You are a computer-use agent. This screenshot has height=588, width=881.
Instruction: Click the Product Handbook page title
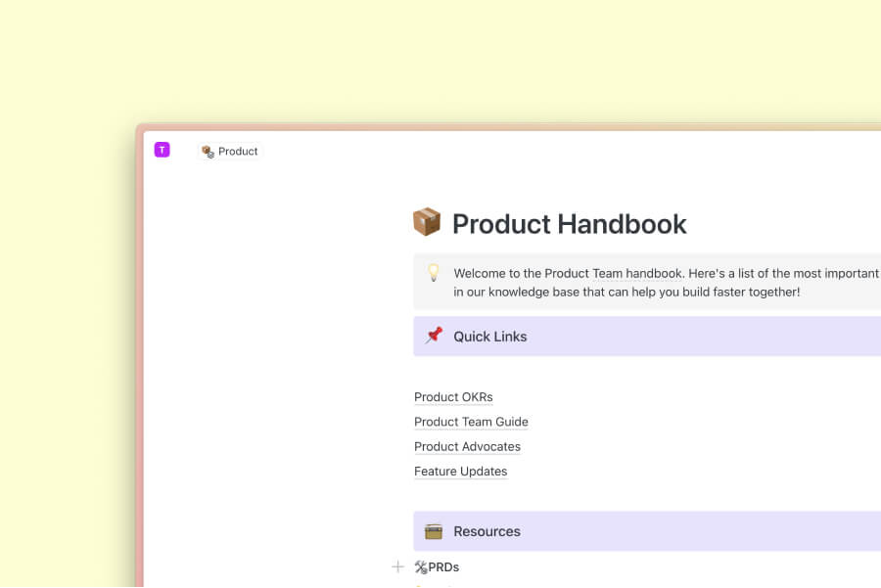click(x=569, y=224)
